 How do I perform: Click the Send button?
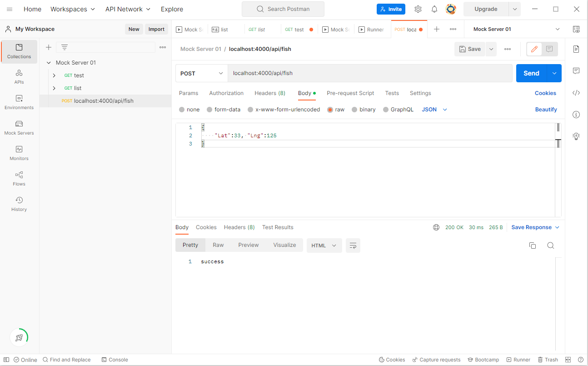pyautogui.click(x=531, y=73)
